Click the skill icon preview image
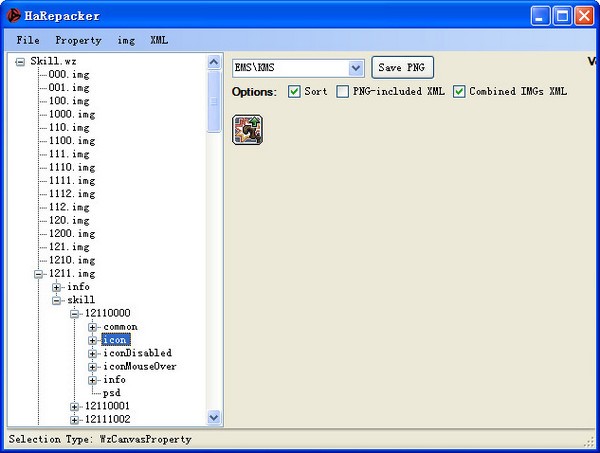This screenshot has height=453, width=600. [x=247, y=130]
